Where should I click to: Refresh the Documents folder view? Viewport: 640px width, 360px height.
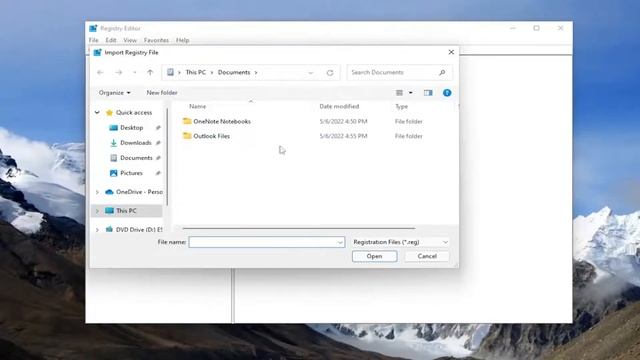tap(330, 73)
